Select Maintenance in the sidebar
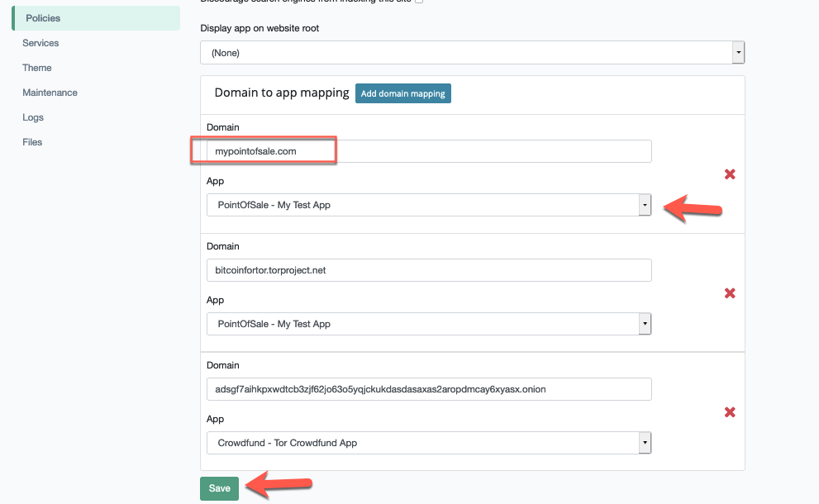 pyautogui.click(x=50, y=93)
